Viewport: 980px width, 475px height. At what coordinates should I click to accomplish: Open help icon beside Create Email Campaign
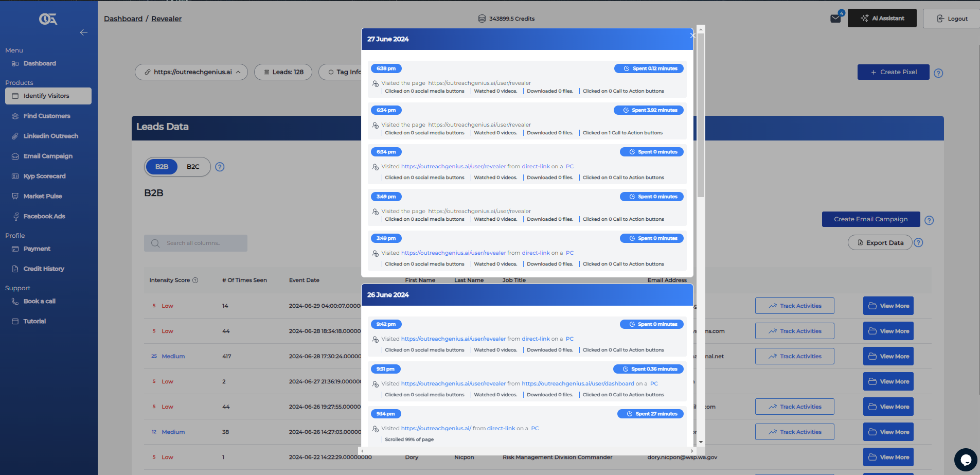929,220
